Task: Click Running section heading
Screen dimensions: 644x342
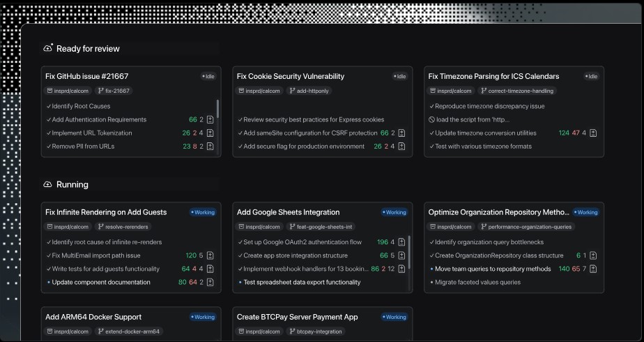Action: (72, 184)
